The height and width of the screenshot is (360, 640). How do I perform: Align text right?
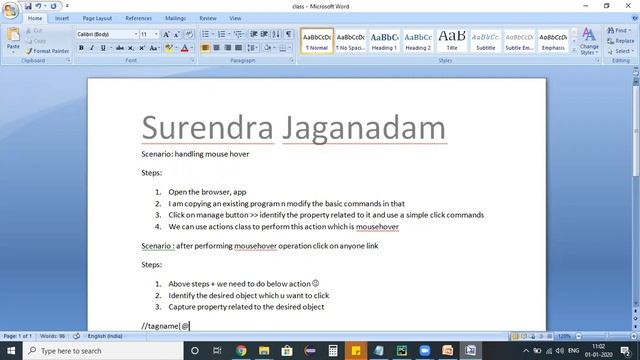pyautogui.click(x=227, y=48)
